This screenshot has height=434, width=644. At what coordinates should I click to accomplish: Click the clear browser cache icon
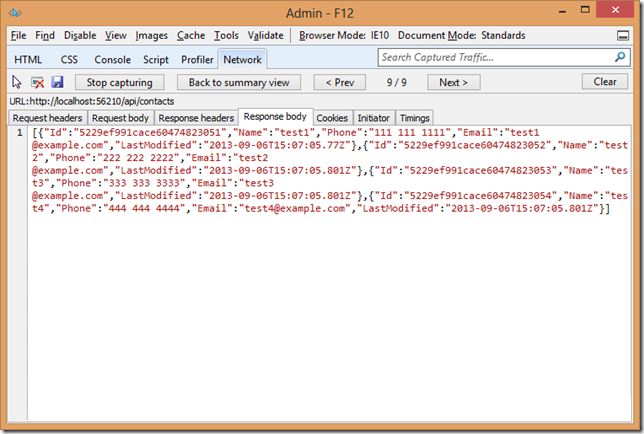(37, 82)
